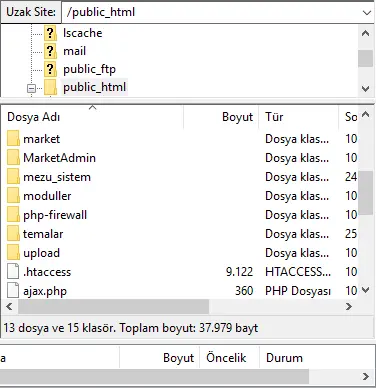Screen dimensions: 376x388
Task: Select public_html in the remote tree
Action: tap(94, 87)
